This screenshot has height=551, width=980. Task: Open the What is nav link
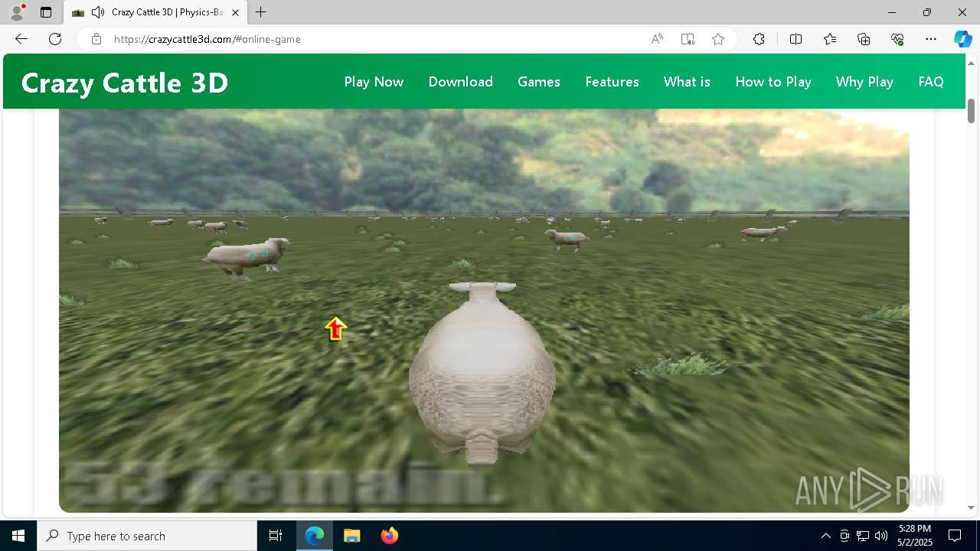[687, 82]
